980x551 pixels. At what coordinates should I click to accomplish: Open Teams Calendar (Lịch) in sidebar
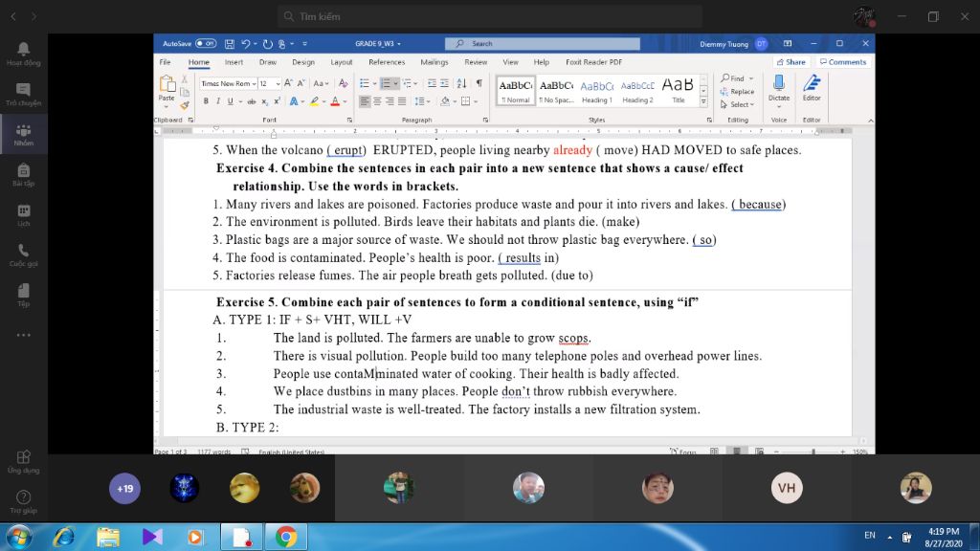coord(24,215)
